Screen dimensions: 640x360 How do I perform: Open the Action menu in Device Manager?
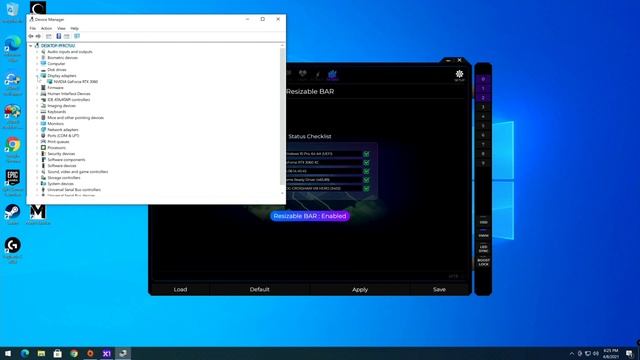[46, 28]
